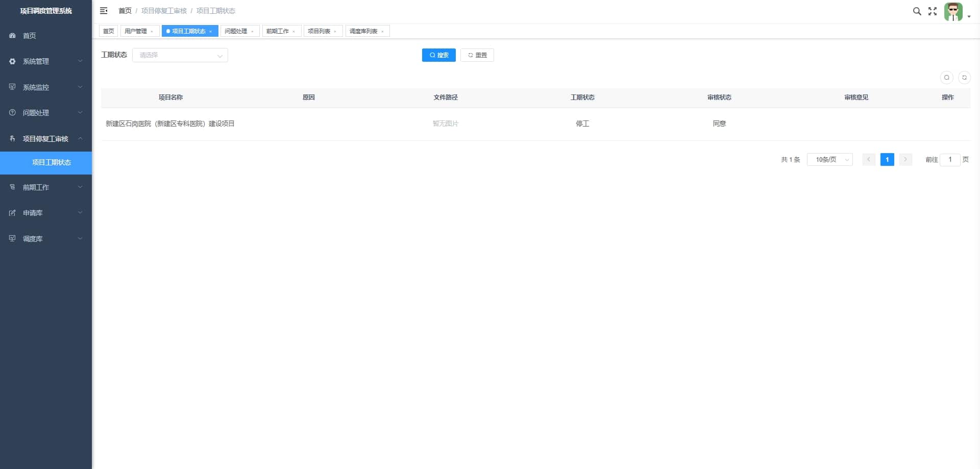The width and height of the screenshot is (980, 469).
Task: Click the 暂无图片 placeholder cell
Action: tap(446, 124)
